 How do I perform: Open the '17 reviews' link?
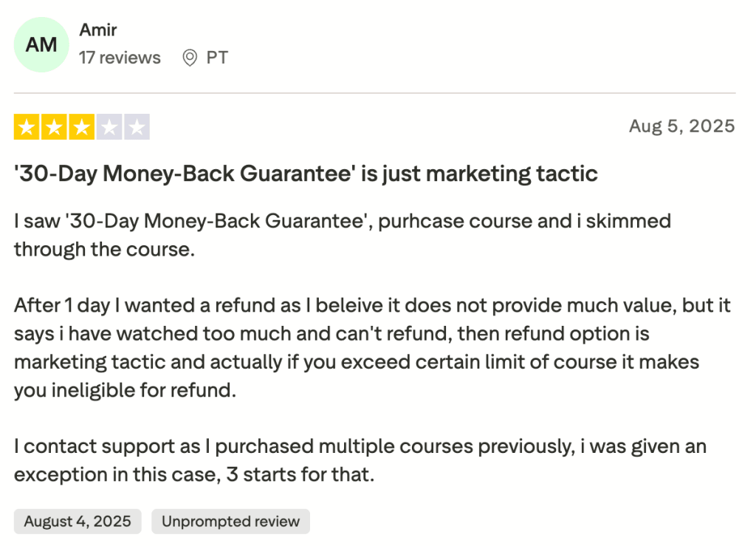(120, 58)
